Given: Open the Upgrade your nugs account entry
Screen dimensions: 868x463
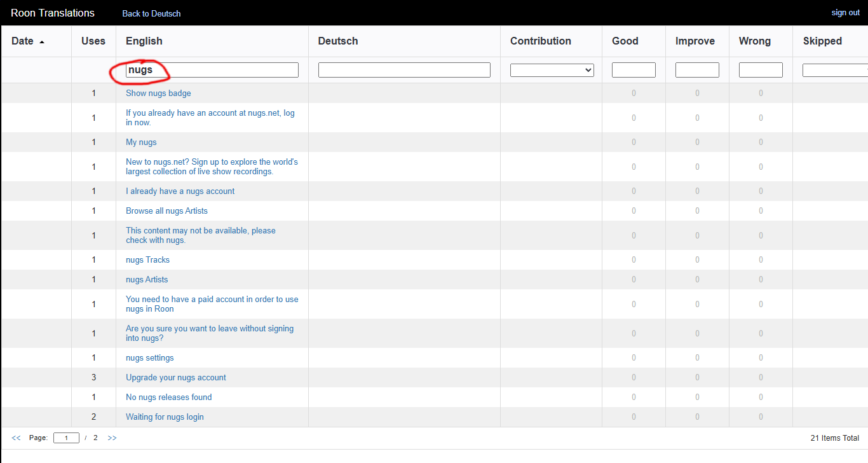Looking at the screenshot, I should click(176, 378).
